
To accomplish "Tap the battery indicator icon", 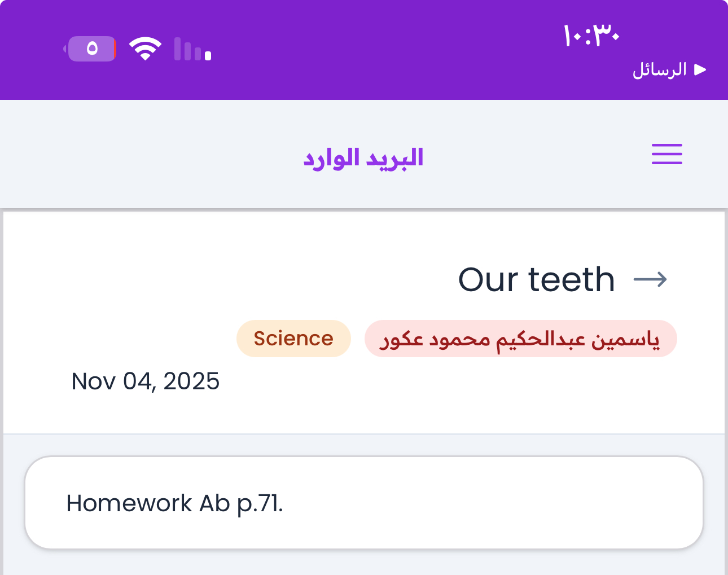I will tap(91, 49).
